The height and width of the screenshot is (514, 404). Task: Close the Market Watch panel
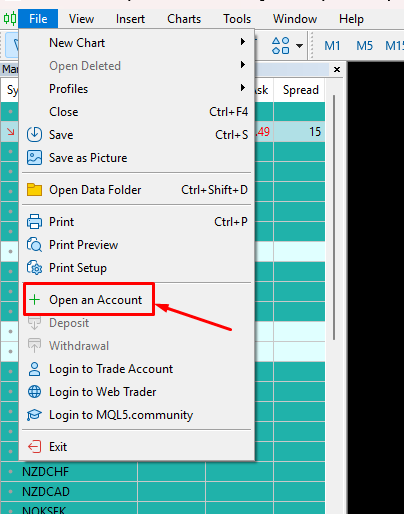pos(337,69)
